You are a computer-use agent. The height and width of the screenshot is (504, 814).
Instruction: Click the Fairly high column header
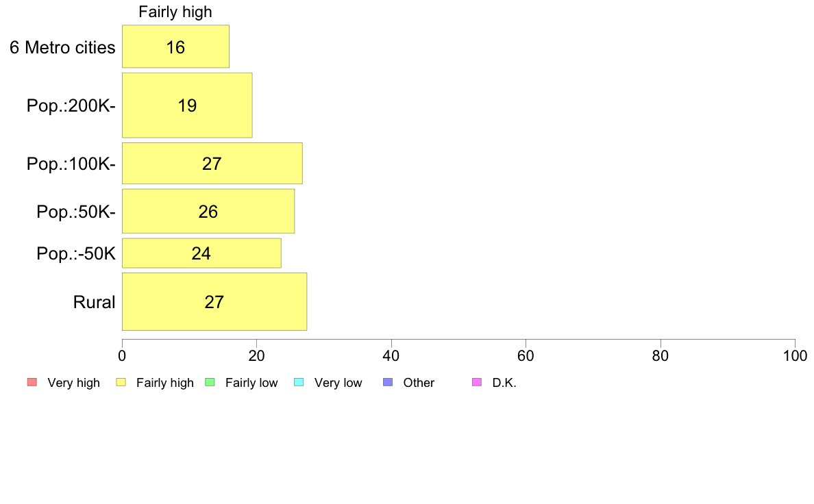coord(175,12)
